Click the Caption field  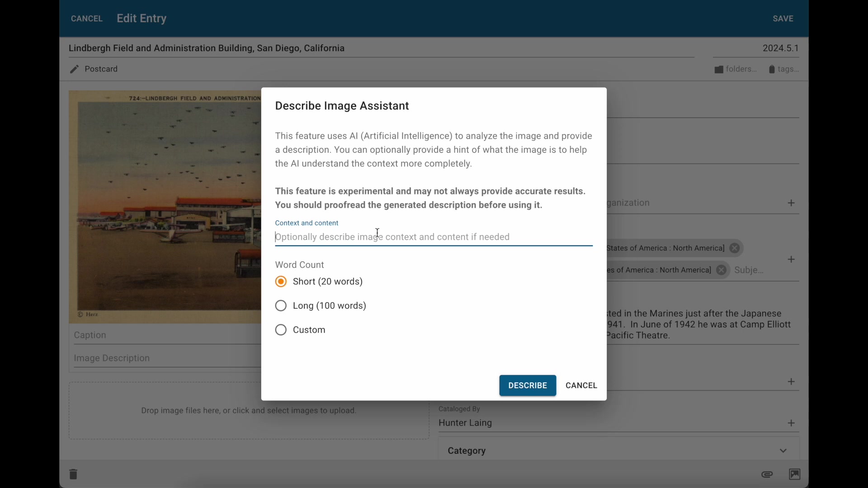(x=166, y=335)
